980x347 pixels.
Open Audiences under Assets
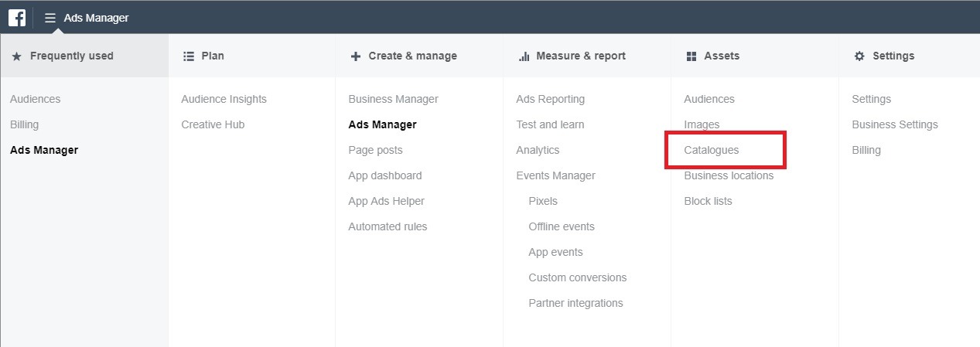pyautogui.click(x=709, y=99)
